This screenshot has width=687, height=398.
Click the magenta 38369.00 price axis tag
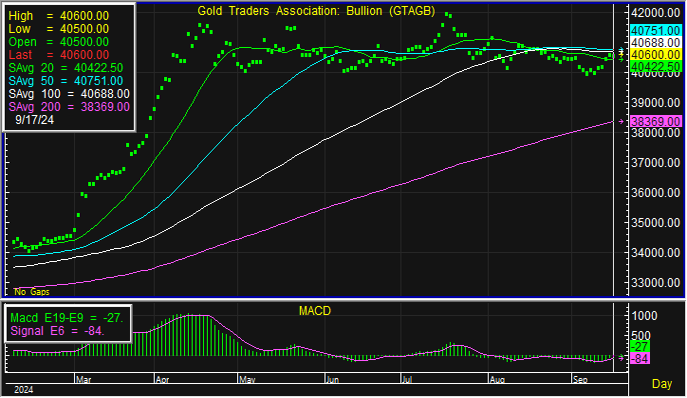point(655,121)
